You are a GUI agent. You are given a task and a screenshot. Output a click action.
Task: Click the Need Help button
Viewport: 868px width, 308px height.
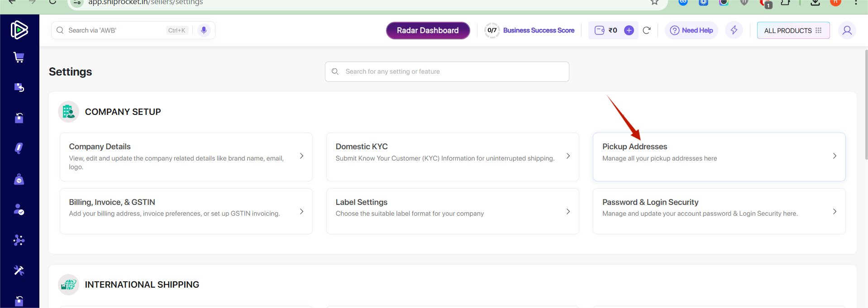coord(691,30)
